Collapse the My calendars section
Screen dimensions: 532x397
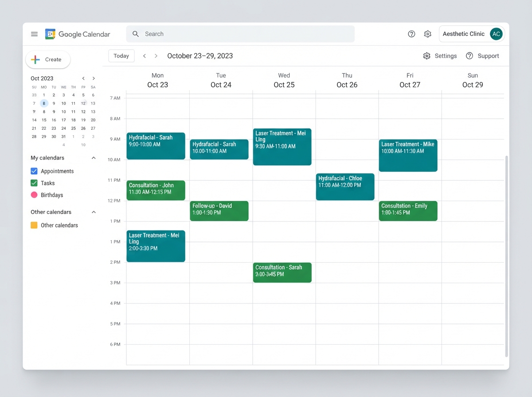[x=94, y=158]
